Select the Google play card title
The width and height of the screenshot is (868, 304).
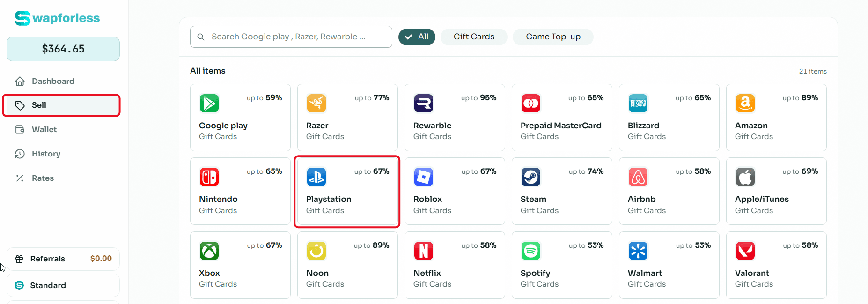(x=223, y=126)
